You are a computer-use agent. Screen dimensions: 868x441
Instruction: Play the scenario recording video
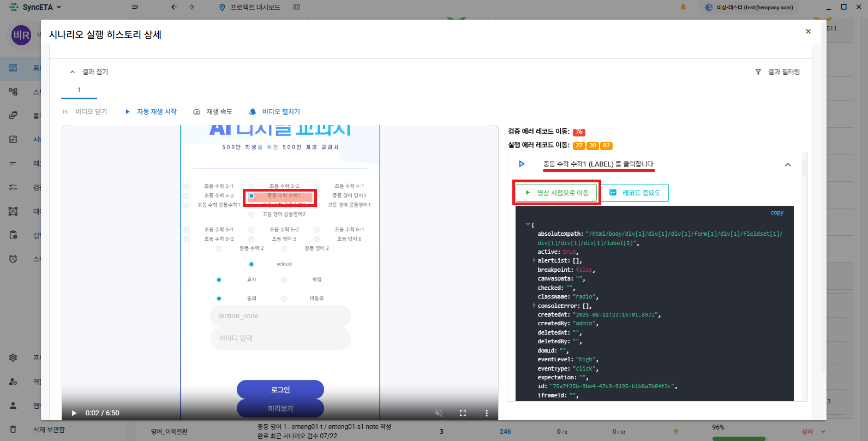(x=74, y=413)
